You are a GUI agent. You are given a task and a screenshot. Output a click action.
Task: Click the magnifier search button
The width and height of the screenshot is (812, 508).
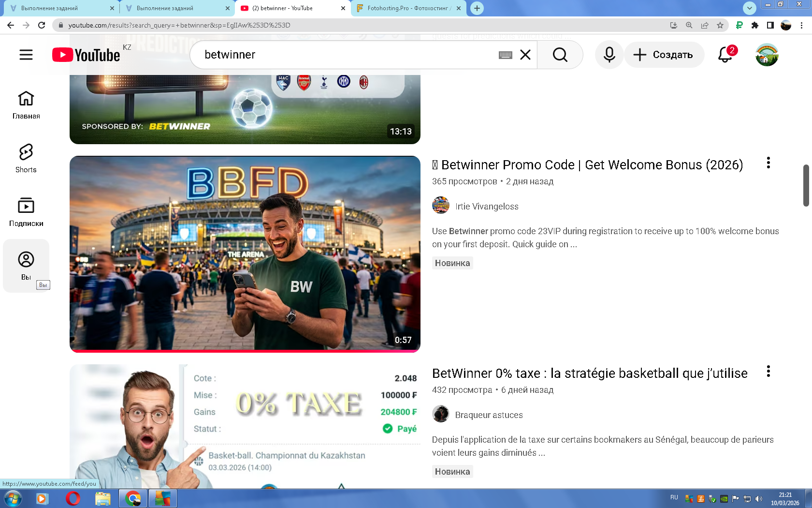(x=560, y=55)
